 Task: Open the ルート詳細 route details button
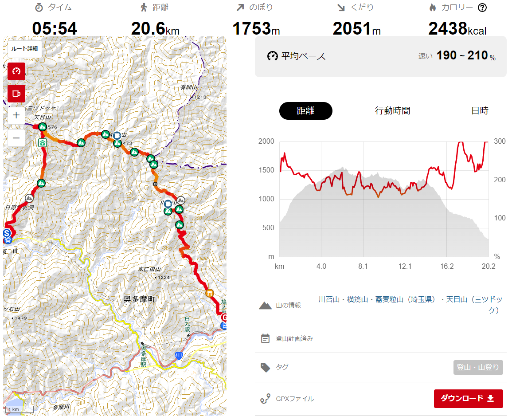[x=24, y=49]
